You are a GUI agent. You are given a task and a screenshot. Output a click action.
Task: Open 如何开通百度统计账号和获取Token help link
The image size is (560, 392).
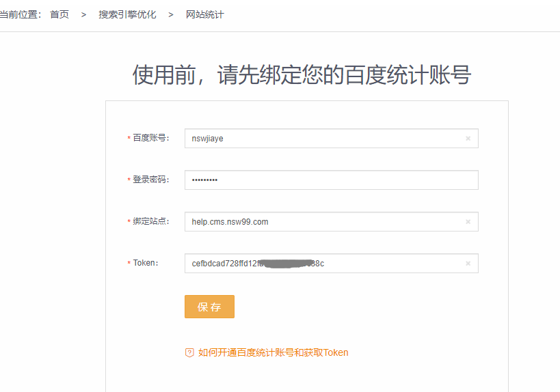(273, 353)
